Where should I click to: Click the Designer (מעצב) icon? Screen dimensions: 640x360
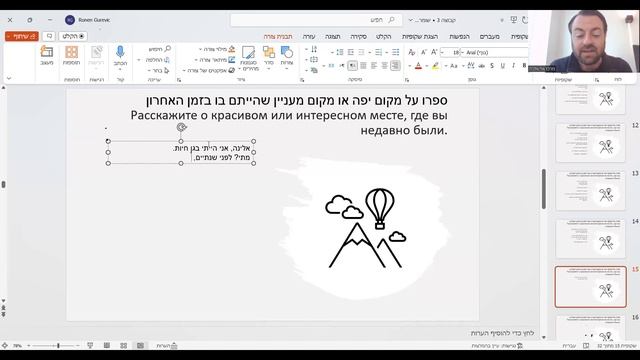[47, 52]
